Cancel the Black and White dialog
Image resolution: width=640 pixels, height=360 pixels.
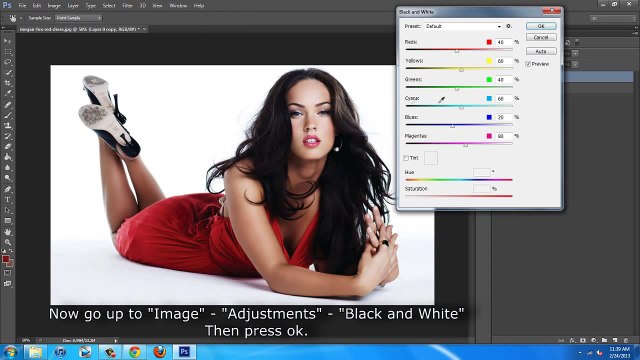pyautogui.click(x=541, y=37)
